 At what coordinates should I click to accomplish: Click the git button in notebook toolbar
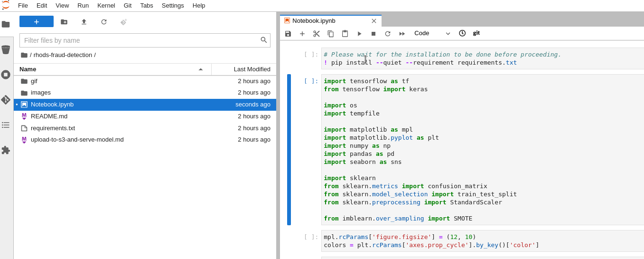476,33
